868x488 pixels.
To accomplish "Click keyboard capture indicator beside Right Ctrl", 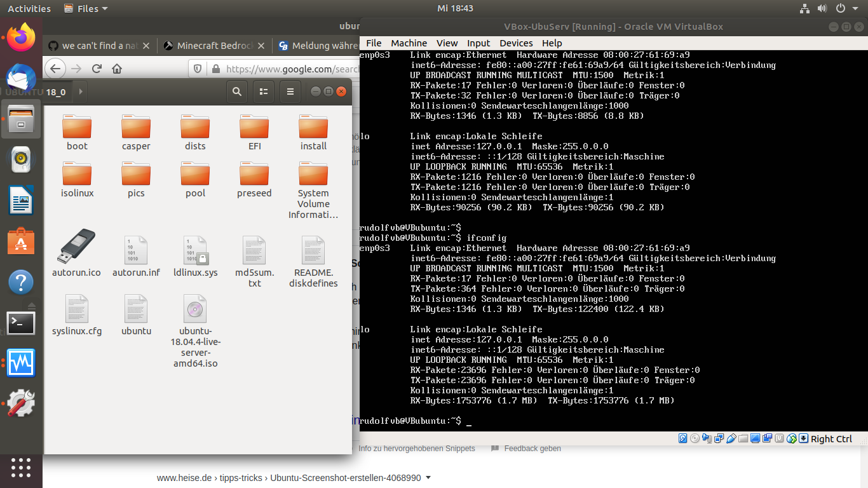I will coord(803,438).
